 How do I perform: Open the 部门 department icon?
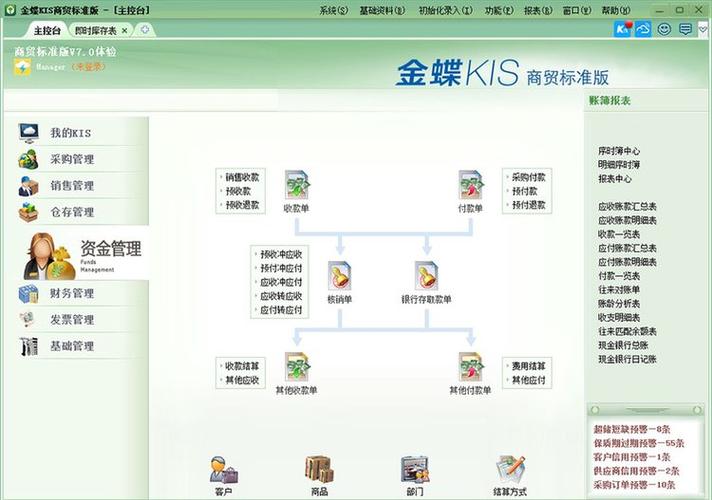click(x=415, y=470)
